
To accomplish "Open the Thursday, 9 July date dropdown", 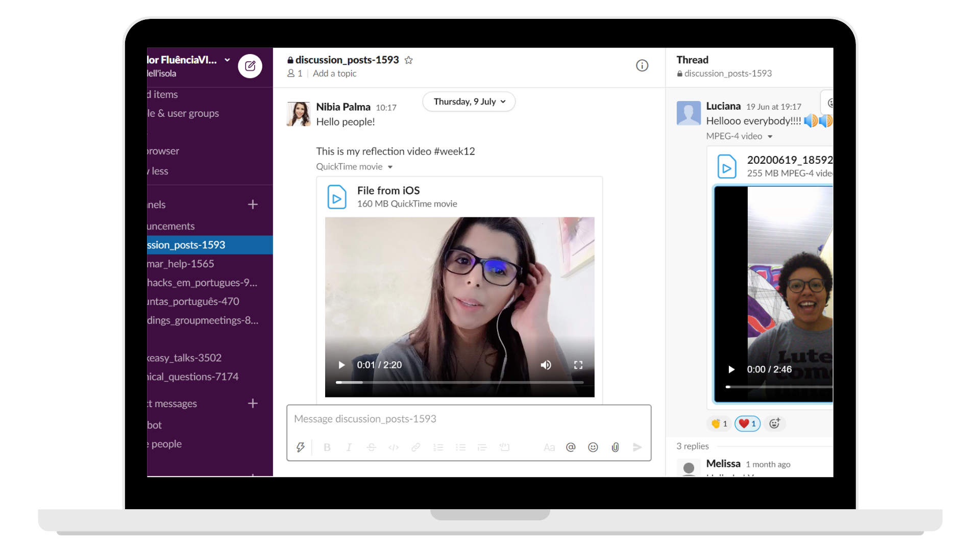I will pos(469,102).
